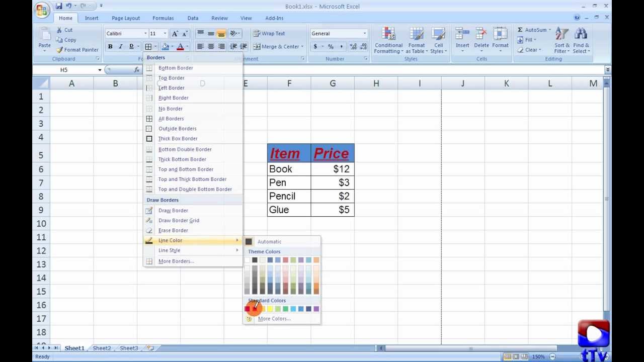The width and height of the screenshot is (644, 362).
Task: Switch to the Insert ribbon tab
Action: (92, 18)
